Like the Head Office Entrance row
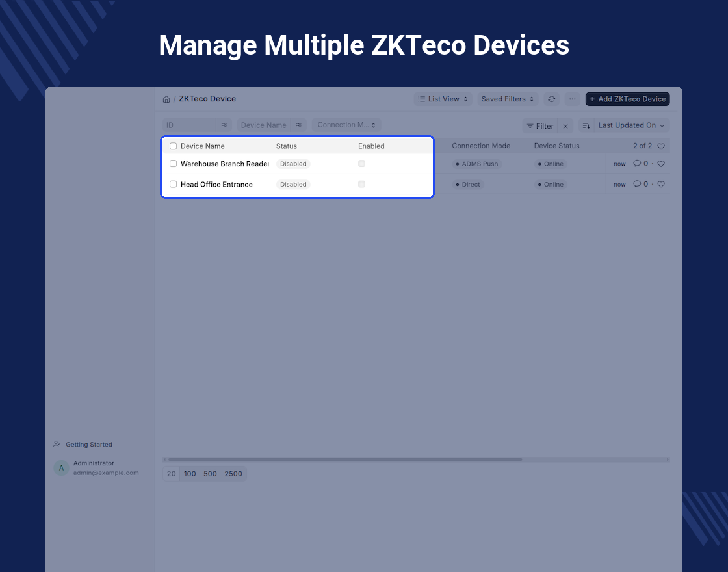This screenshot has height=572, width=728. (x=661, y=185)
